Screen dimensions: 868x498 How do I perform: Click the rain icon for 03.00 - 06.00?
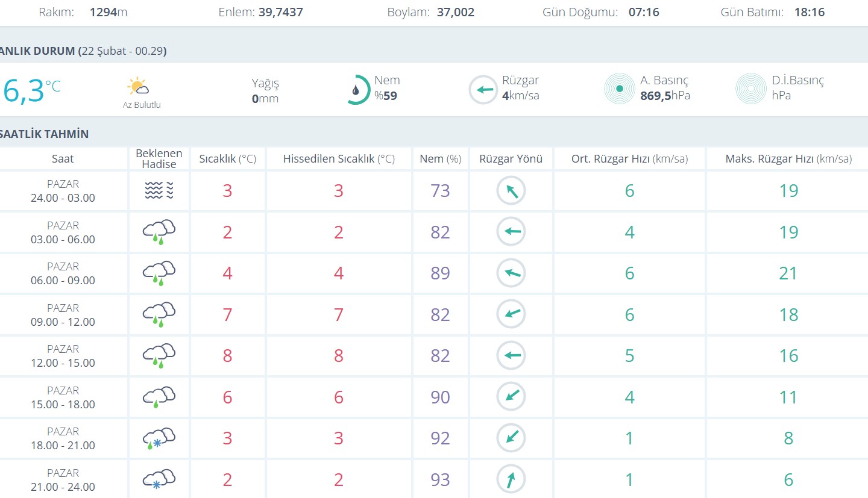(159, 232)
